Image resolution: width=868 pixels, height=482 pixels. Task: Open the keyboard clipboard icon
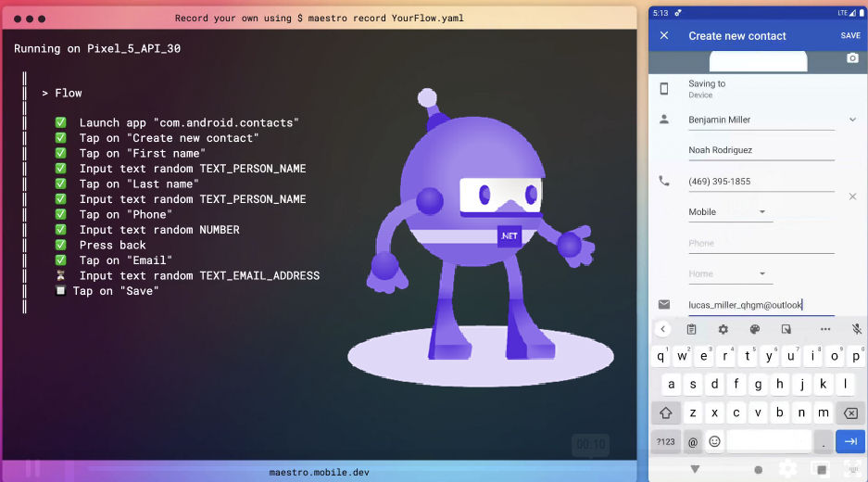click(x=691, y=329)
